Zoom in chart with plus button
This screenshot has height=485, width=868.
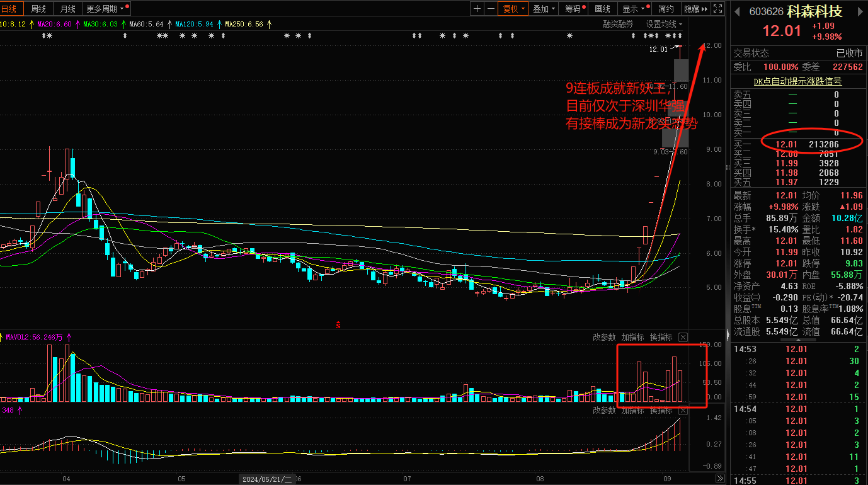click(x=477, y=8)
